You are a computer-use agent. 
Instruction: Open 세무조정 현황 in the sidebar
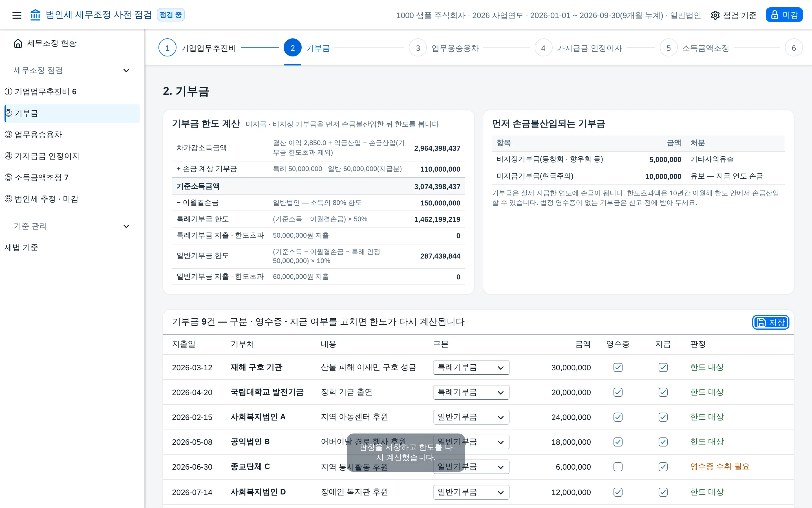coord(72,43)
